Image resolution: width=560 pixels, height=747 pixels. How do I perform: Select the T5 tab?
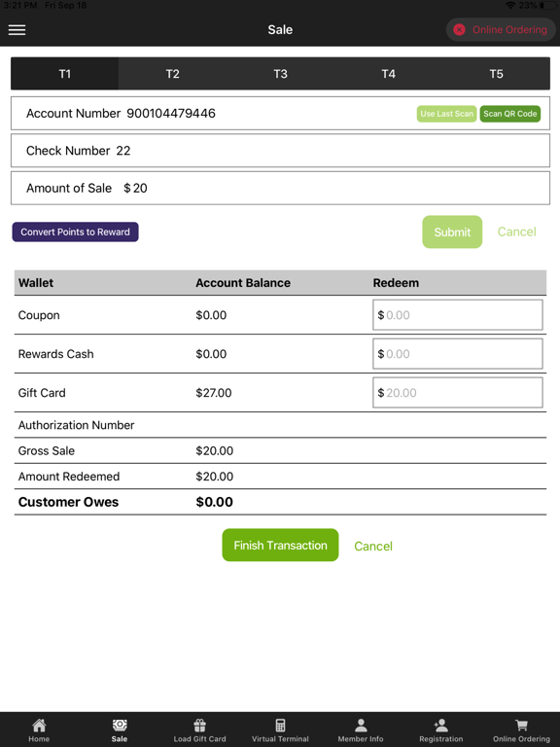[x=496, y=74]
